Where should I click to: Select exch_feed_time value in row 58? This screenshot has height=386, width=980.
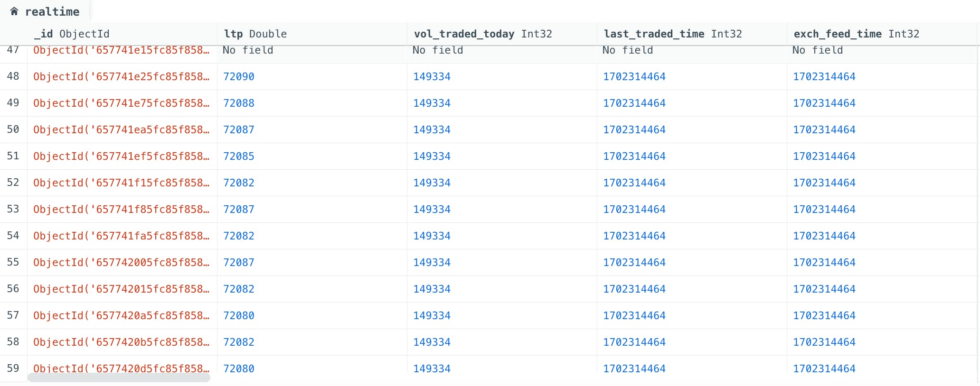[x=824, y=342]
